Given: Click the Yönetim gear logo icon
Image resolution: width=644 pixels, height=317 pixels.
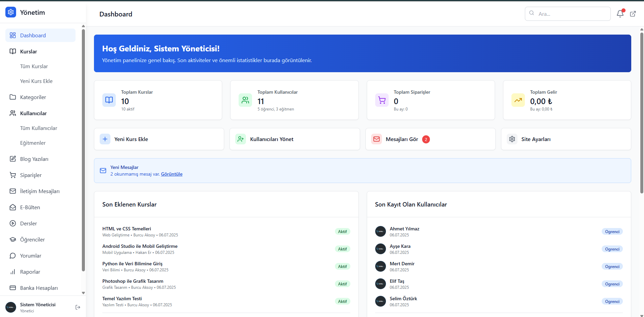Looking at the screenshot, I should click(x=11, y=12).
